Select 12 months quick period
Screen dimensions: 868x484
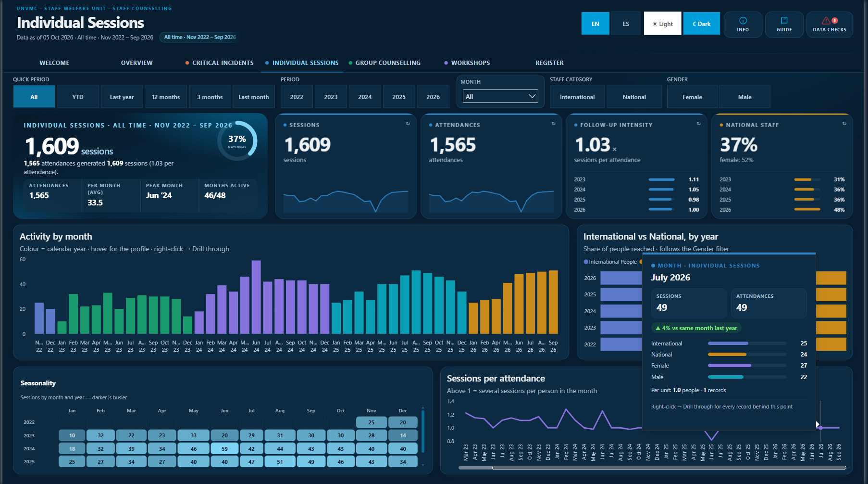coord(166,97)
